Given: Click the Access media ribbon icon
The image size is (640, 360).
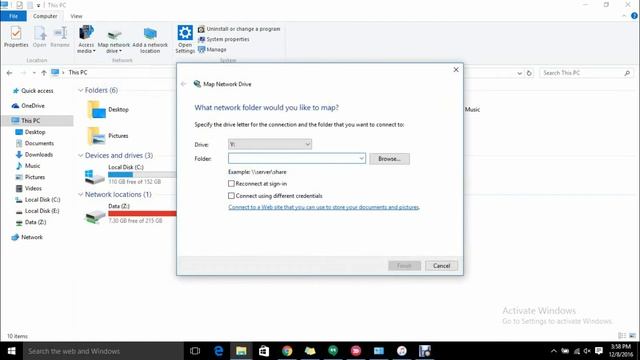Looking at the screenshot, I should [x=86, y=33].
